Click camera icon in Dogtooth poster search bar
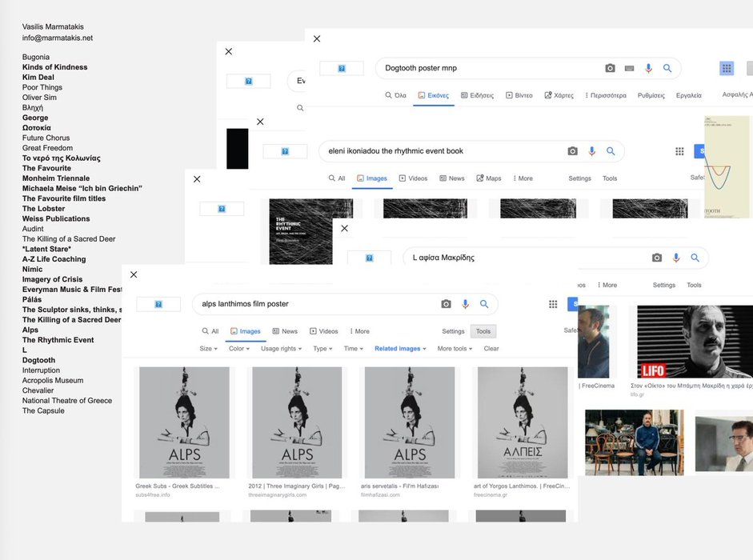 tap(610, 69)
